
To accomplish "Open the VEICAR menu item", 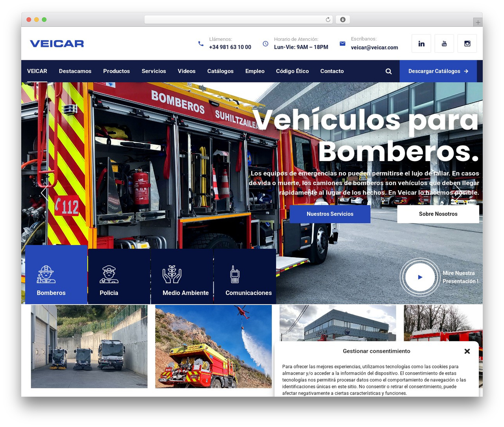I will pos(37,71).
